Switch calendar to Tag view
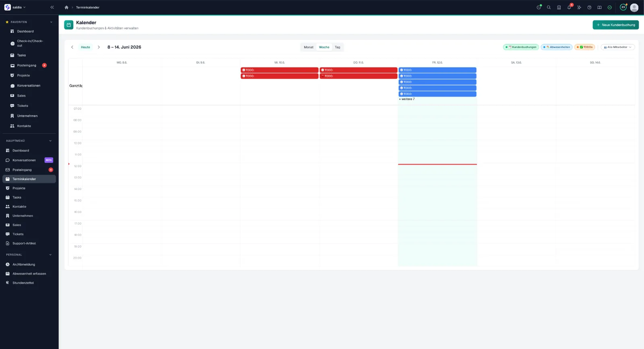This screenshot has width=644, height=349. click(337, 47)
